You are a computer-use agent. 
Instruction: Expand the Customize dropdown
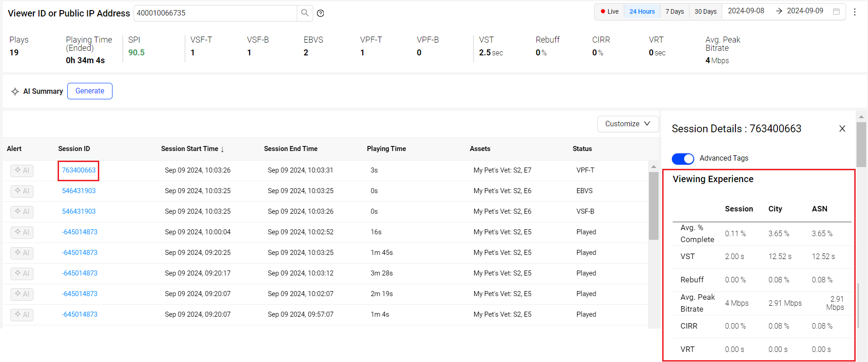(x=627, y=124)
